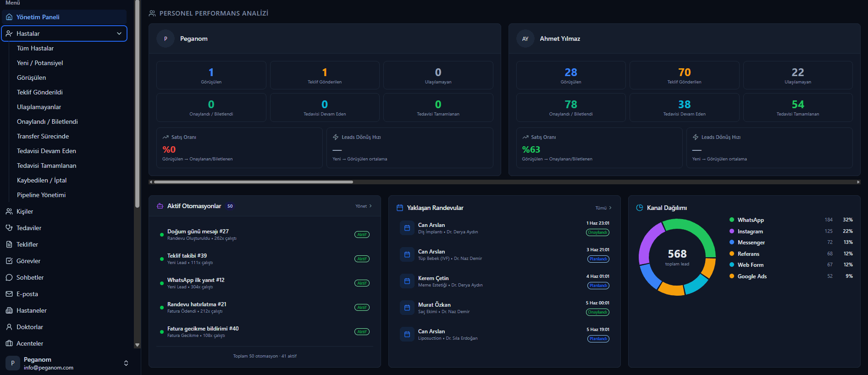Select Pipeline Yönetimi submenu item
The height and width of the screenshot is (375, 868).
click(x=41, y=195)
